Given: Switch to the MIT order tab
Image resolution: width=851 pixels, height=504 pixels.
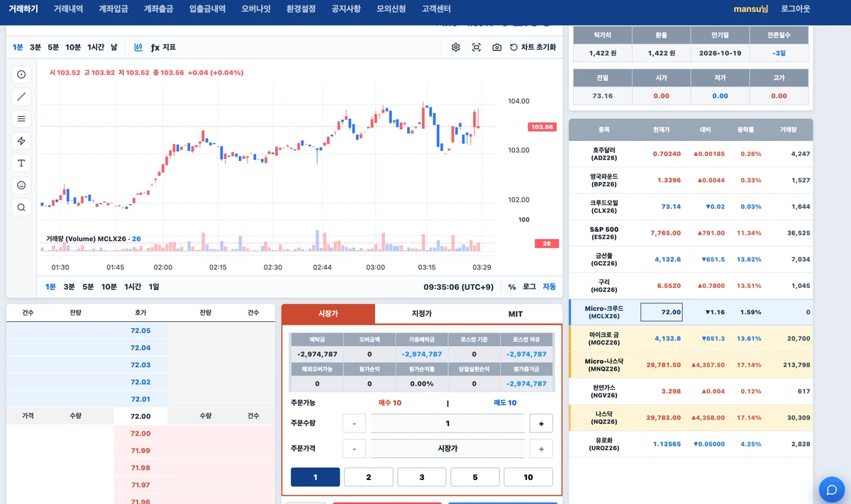Looking at the screenshot, I should point(516,314).
